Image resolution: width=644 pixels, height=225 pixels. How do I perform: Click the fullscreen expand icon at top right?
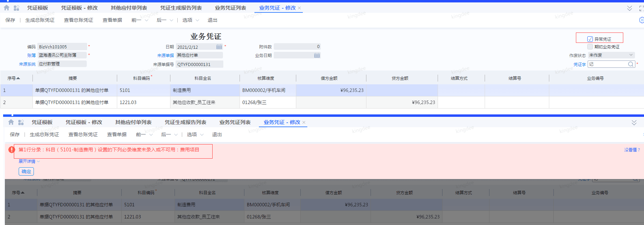[x=641, y=8]
